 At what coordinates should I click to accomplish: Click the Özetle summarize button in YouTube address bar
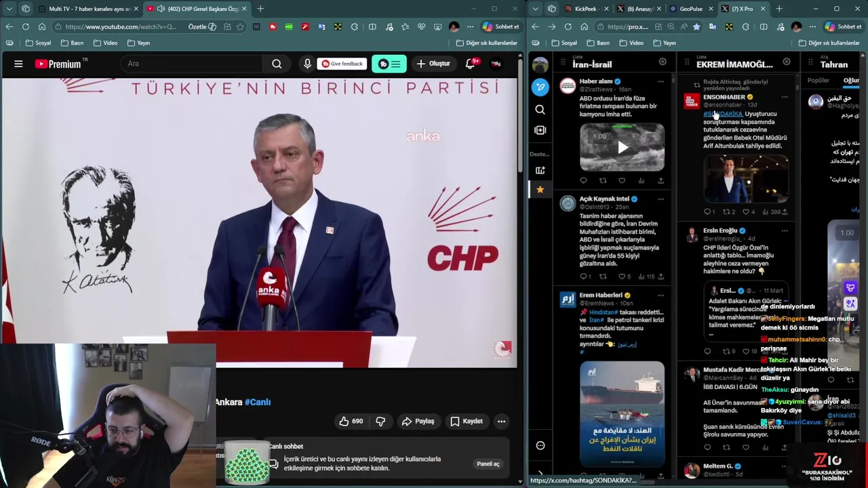click(202, 26)
